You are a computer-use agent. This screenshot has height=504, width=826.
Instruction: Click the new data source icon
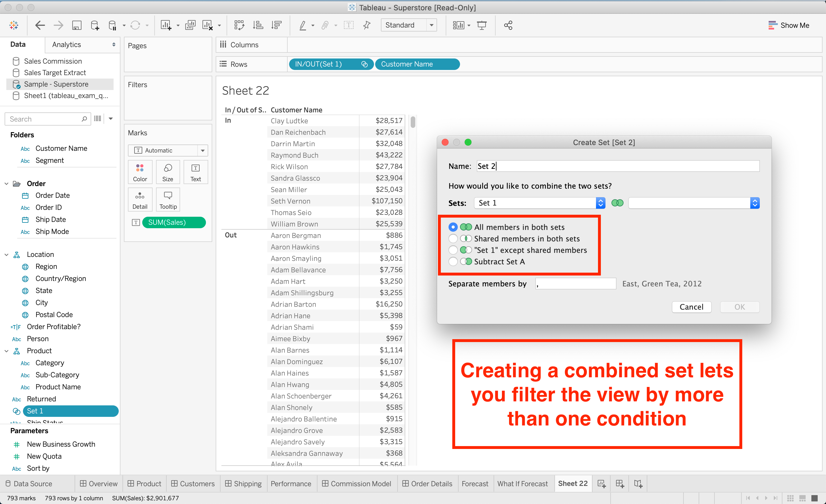(95, 25)
